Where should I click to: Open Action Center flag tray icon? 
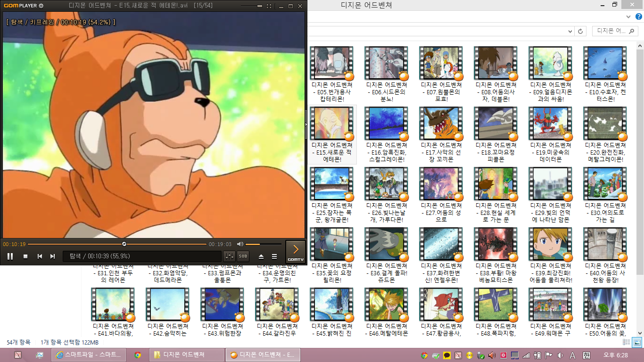coord(549,355)
